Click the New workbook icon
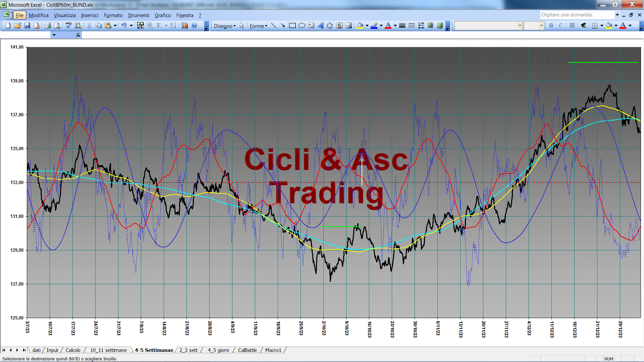This screenshot has height=362, width=644. (8, 25)
